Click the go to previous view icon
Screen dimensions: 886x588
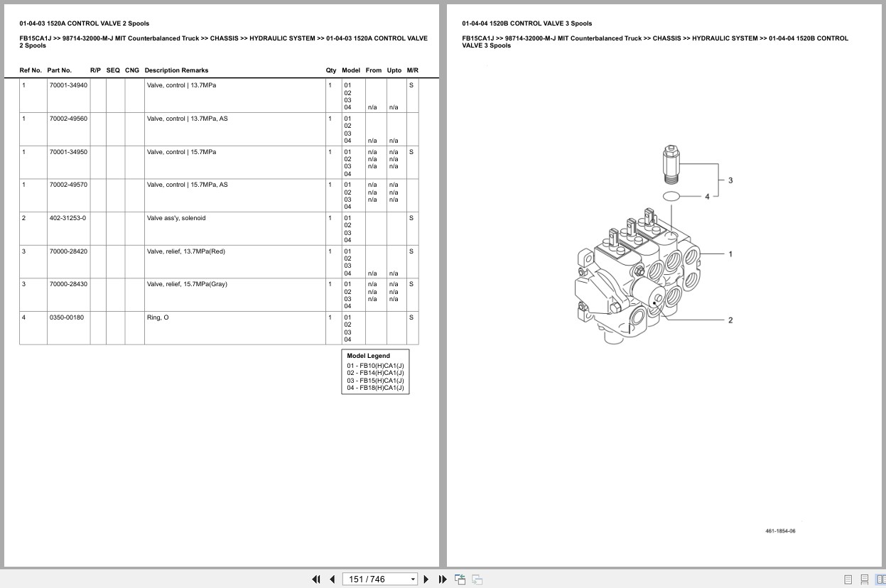coord(460,579)
